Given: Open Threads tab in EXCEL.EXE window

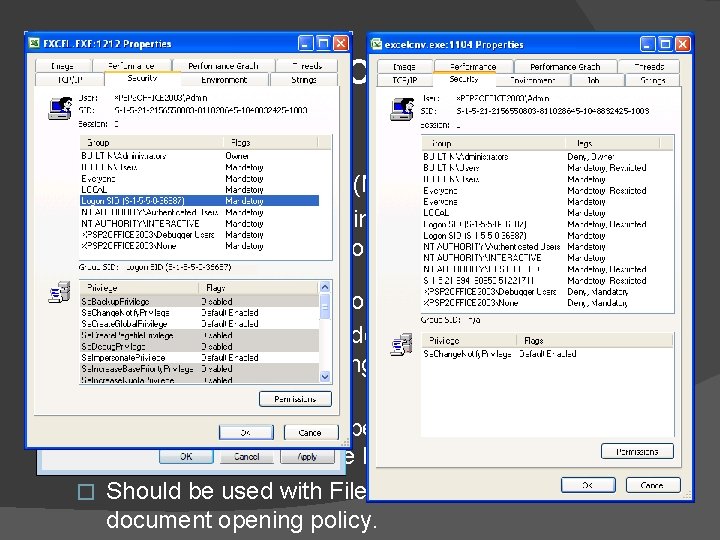Looking at the screenshot, I should [x=307, y=66].
